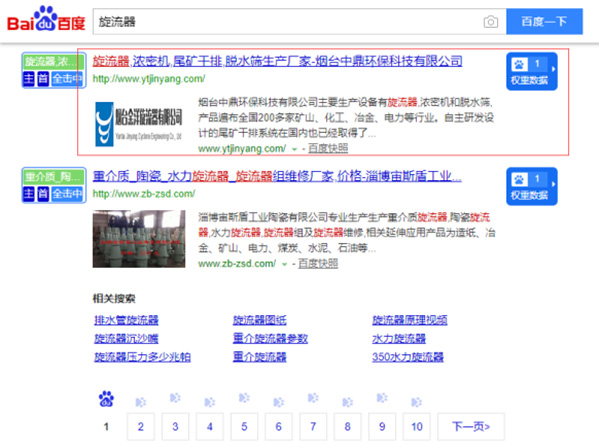Image resolution: width=600 pixels, height=448 pixels.
Task: Go to results page 6
Action: [x=279, y=427]
